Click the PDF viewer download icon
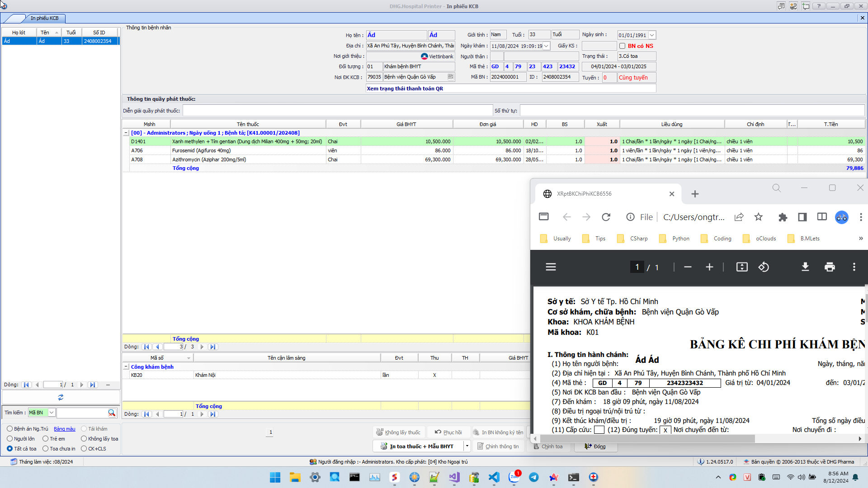 tap(805, 267)
